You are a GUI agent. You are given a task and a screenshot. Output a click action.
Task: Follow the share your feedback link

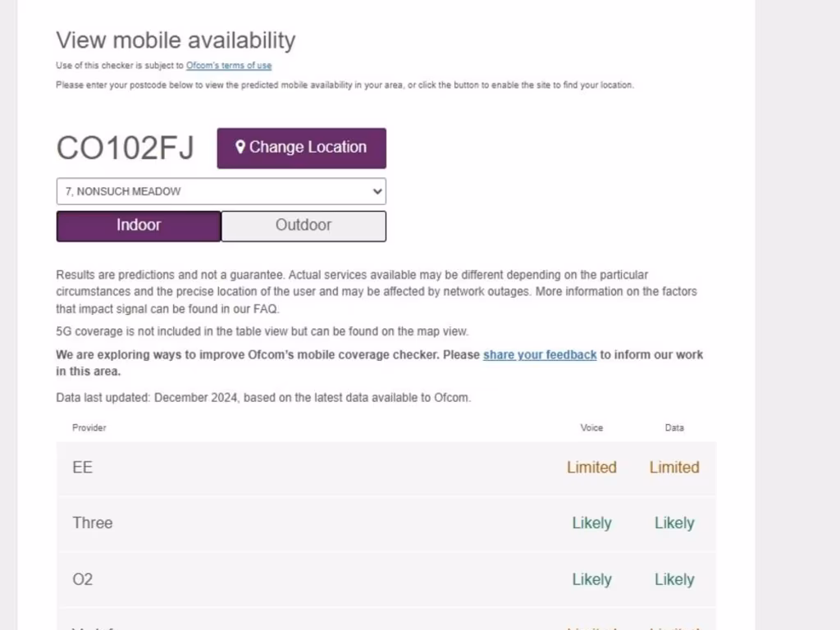tap(540, 355)
